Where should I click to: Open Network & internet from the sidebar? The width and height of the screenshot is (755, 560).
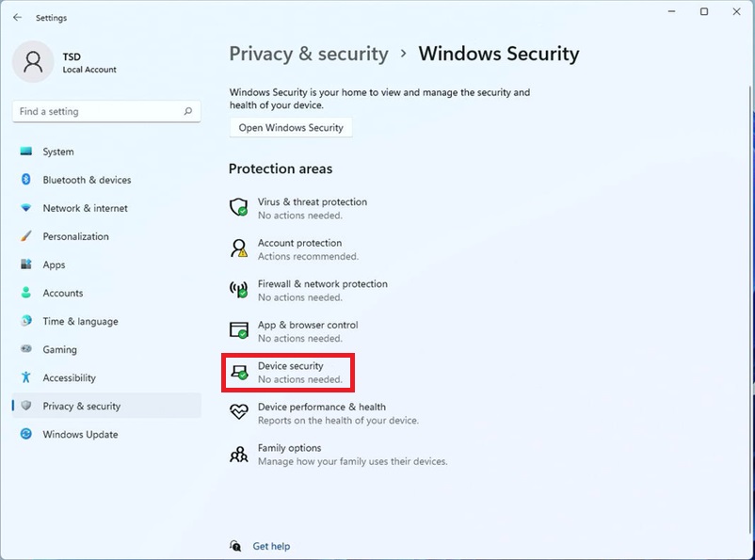coord(28,208)
